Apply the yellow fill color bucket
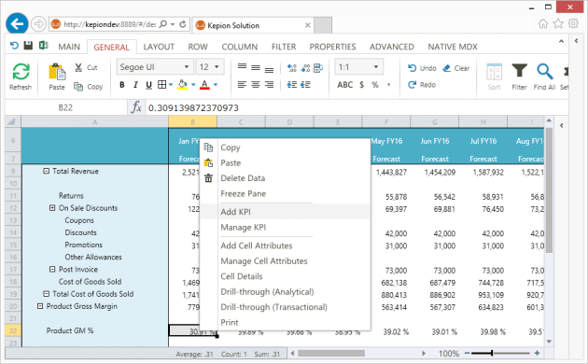588x364 pixels. pyautogui.click(x=183, y=85)
